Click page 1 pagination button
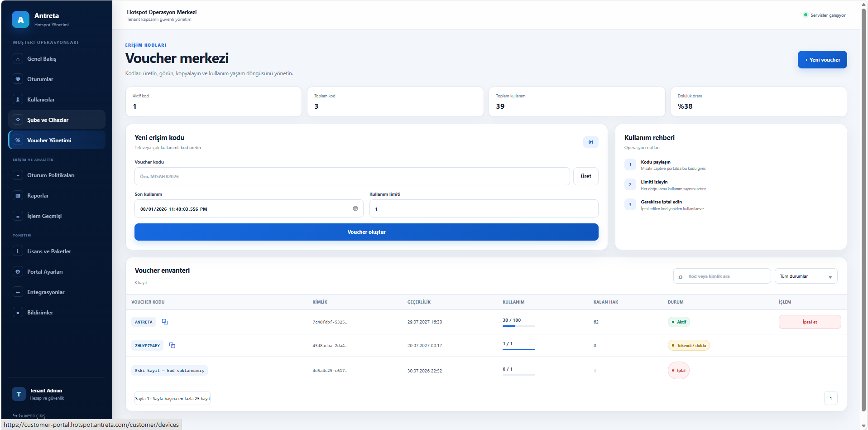 click(831, 398)
